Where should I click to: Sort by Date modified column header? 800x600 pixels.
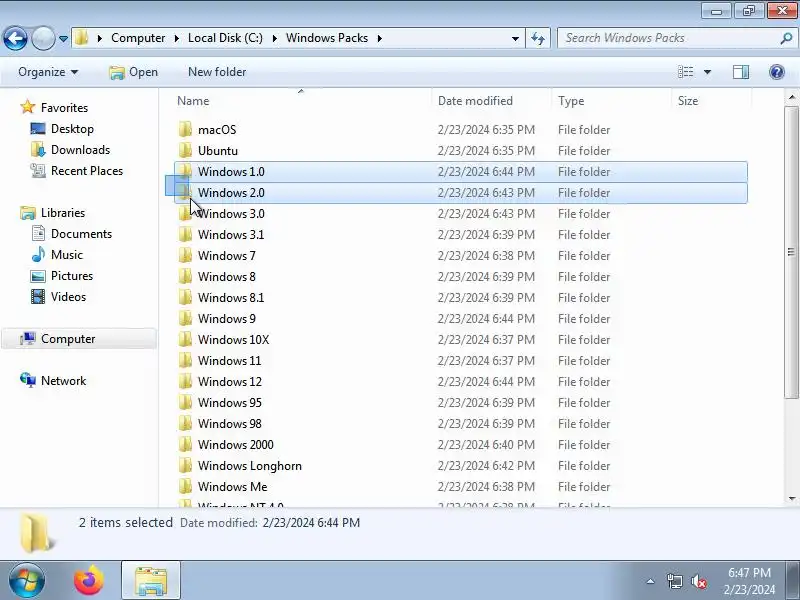(x=491, y=101)
